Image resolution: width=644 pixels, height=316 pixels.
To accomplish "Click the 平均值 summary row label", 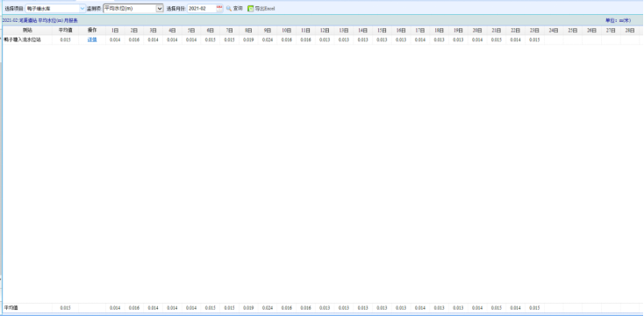I will (11, 307).
